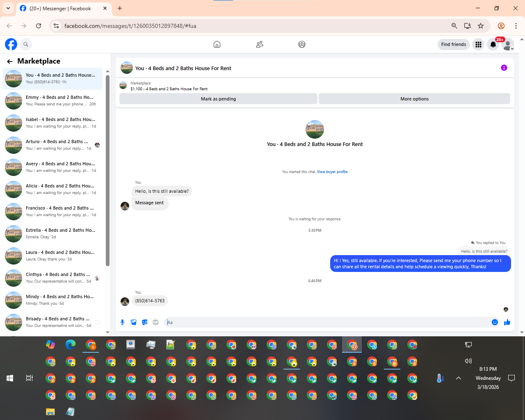Screen dimensions: 525x420
Task: Open Chrome's three-dot menu
Action: click(516, 26)
